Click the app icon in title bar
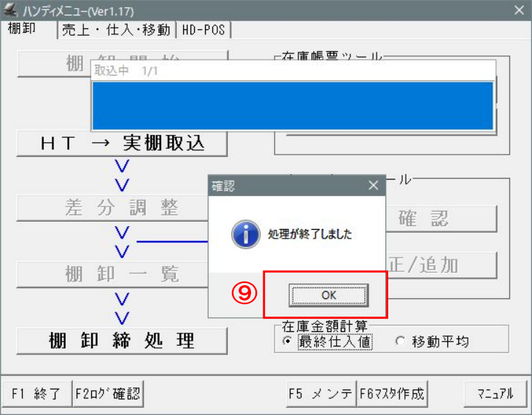Screen dimensions: 532x415 pos(10,9)
